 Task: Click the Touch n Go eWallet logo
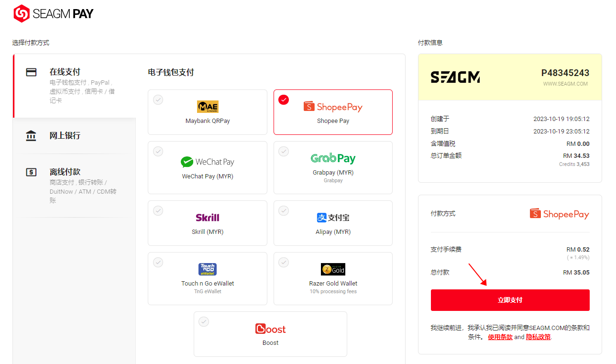tap(208, 269)
